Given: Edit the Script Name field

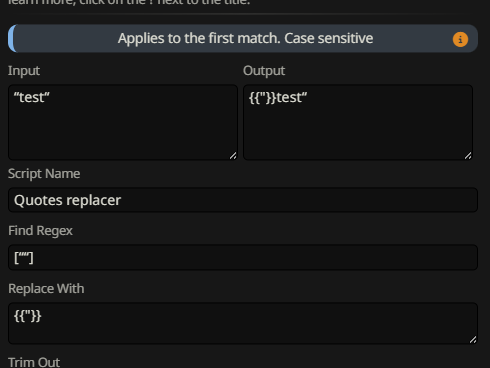Looking at the screenshot, I should [243, 200].
